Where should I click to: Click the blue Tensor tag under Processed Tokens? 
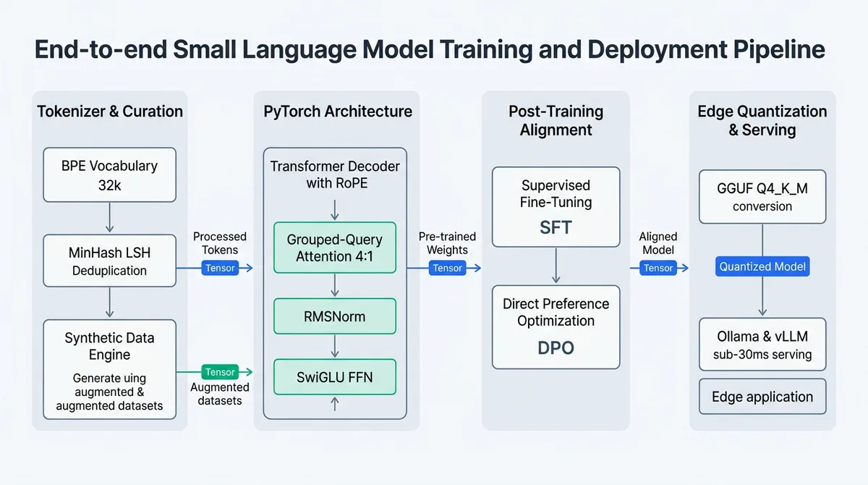click(x=220, y=268)
